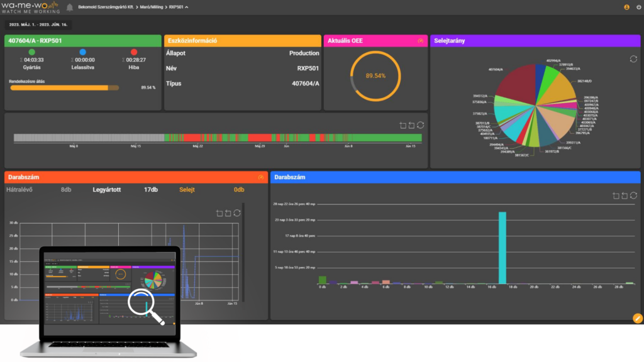Click the Állapot value Production
Viewport: 644px width, 362px height.
click(x=304, y=53)
